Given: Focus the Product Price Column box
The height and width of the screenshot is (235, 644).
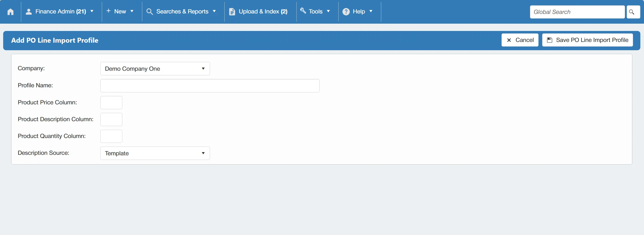Looking at the screenshot, I should point(111,103).
